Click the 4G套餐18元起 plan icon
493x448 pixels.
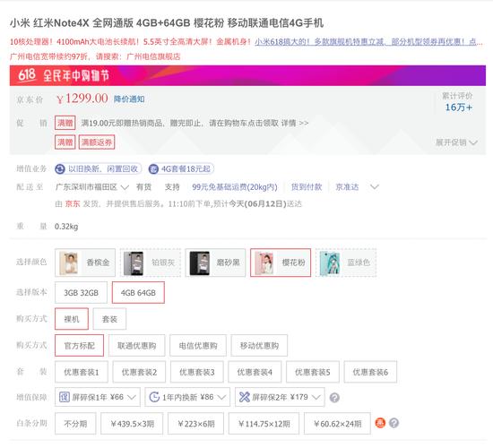pyautogui.click(x=153, y=169)
